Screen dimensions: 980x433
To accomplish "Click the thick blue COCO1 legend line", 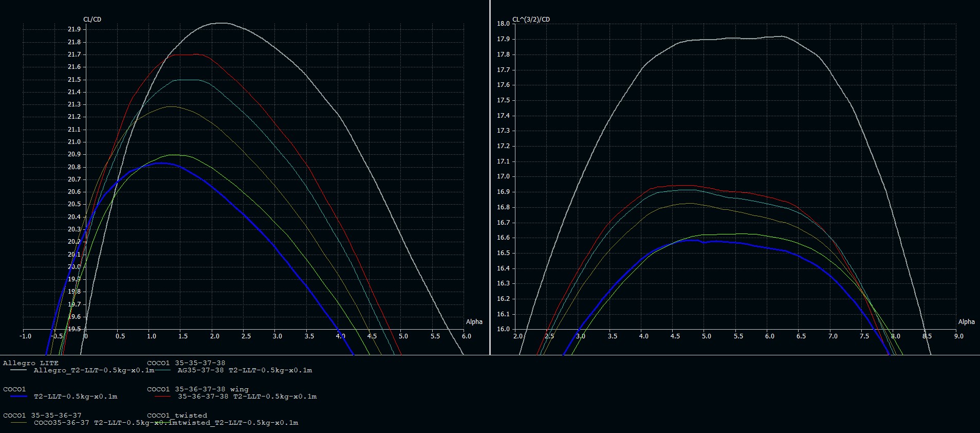I will coord(19,396).
